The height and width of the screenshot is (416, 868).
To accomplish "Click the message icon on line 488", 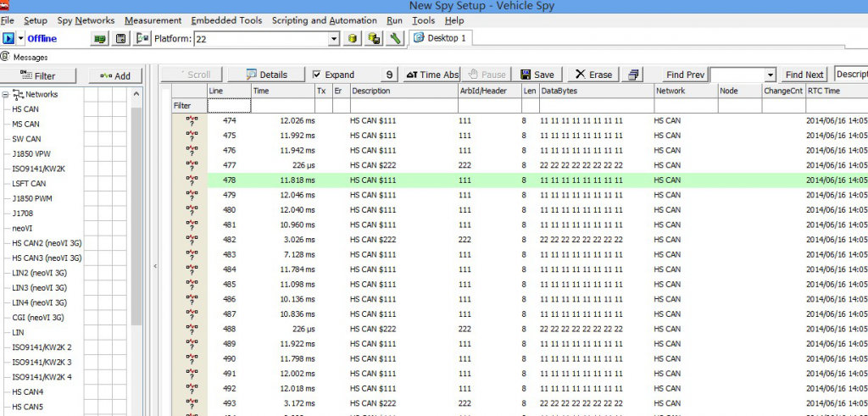I will pos(192,330).
